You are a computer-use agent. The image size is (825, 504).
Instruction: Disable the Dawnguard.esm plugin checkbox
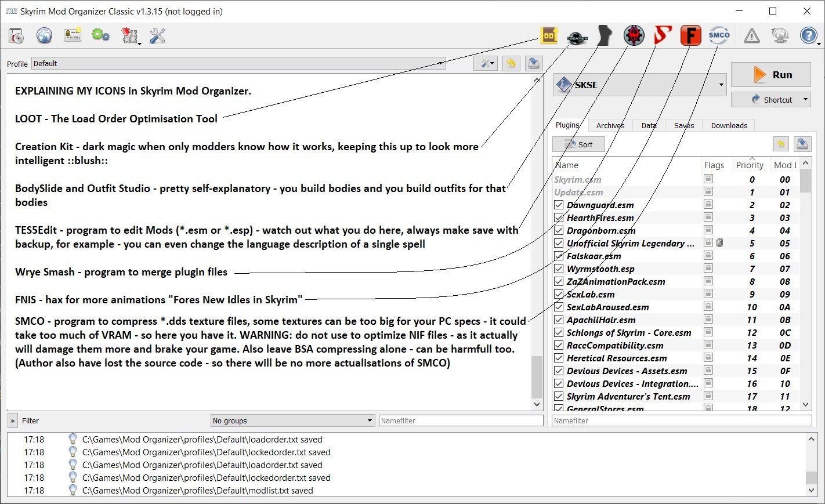pos(559,205)
